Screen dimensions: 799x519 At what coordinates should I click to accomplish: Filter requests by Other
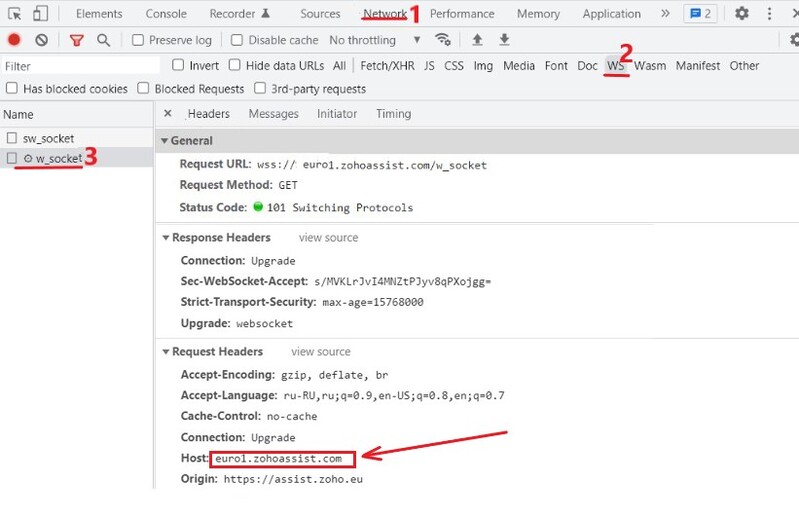pyautogui.click(x=744, y=66)
